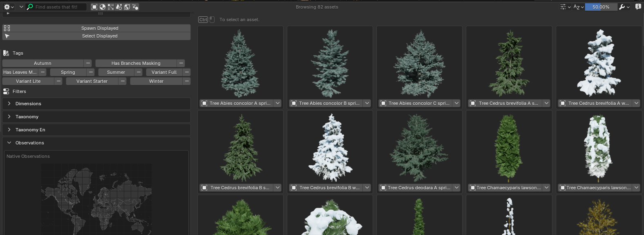The height and width of the screenshot is (235, 644).
Task: Open the A-Z sort order menu
Action: tap(578, 7)
